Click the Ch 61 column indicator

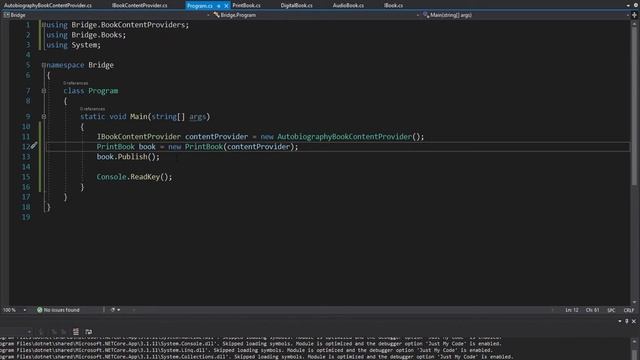click(x=592, y=310)
